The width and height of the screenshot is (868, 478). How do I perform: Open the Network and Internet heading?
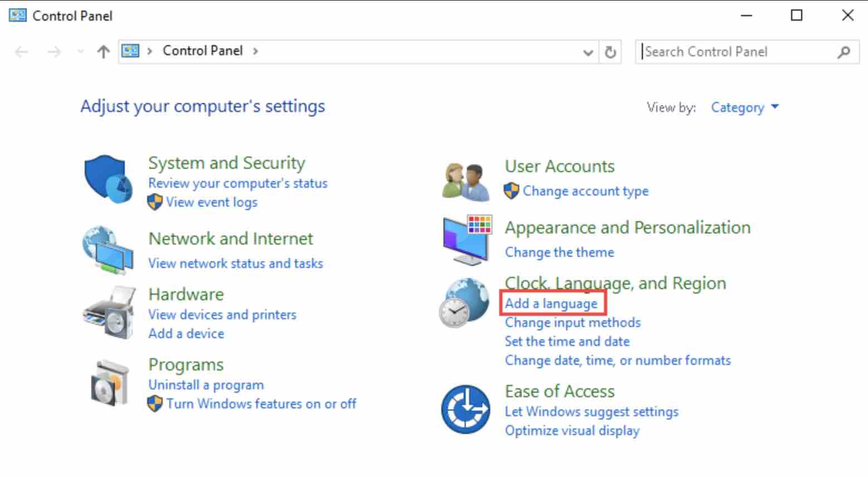click(231, 238)
